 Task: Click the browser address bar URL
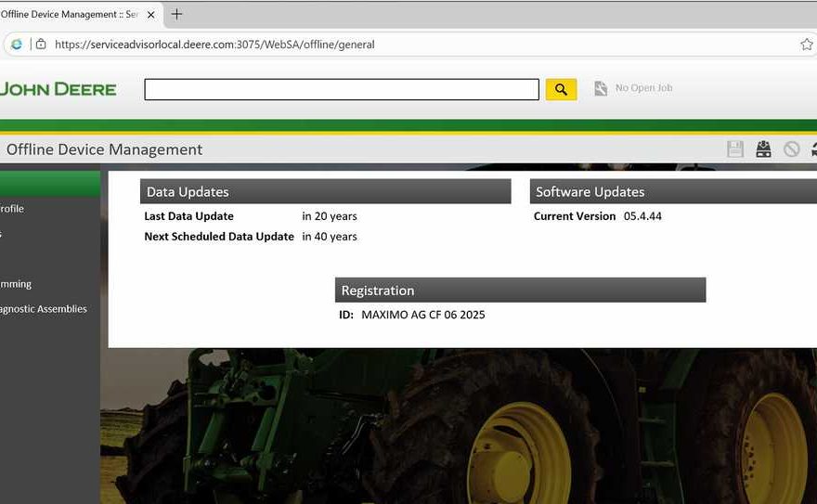[214, 44]
